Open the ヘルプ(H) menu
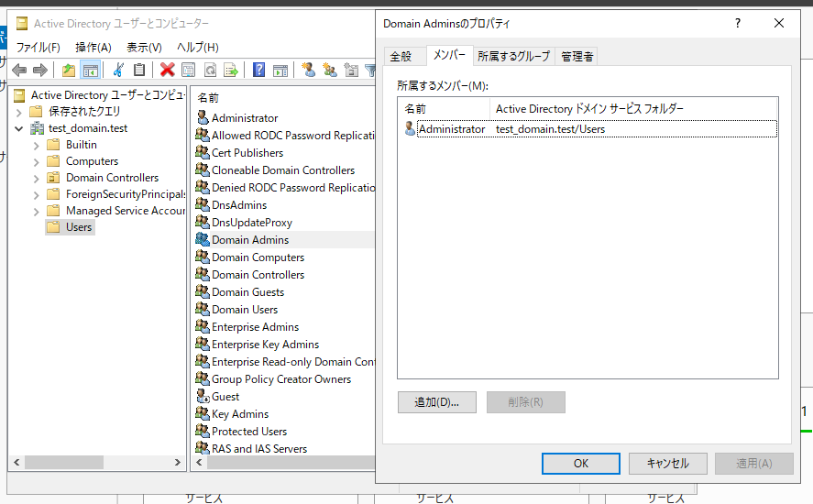Screen dimensions: 813x504 [198, 48]
